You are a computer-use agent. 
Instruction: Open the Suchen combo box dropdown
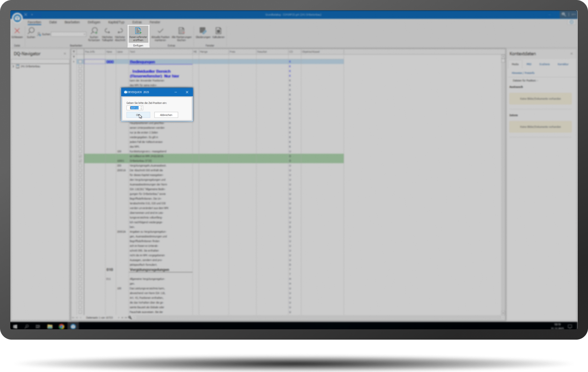[84, 34]
